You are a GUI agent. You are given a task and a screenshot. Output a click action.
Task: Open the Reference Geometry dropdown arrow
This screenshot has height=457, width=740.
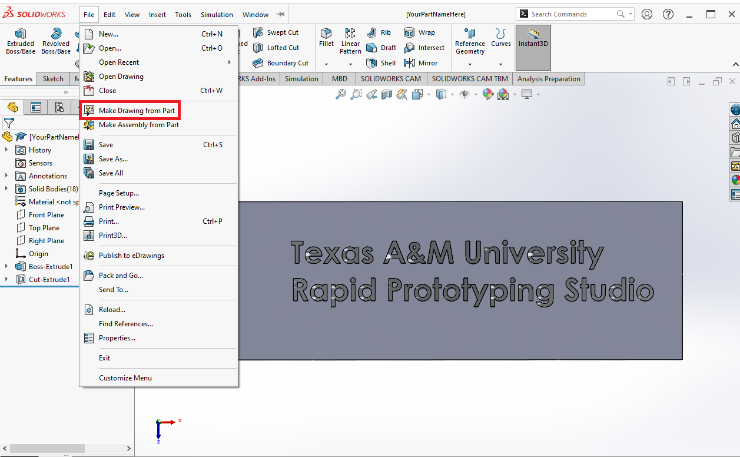[469, 64]
